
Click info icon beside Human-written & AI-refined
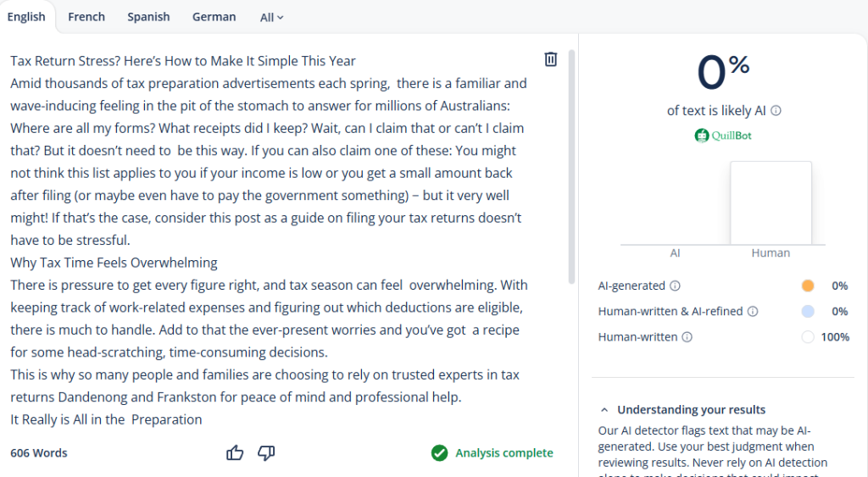753,311
